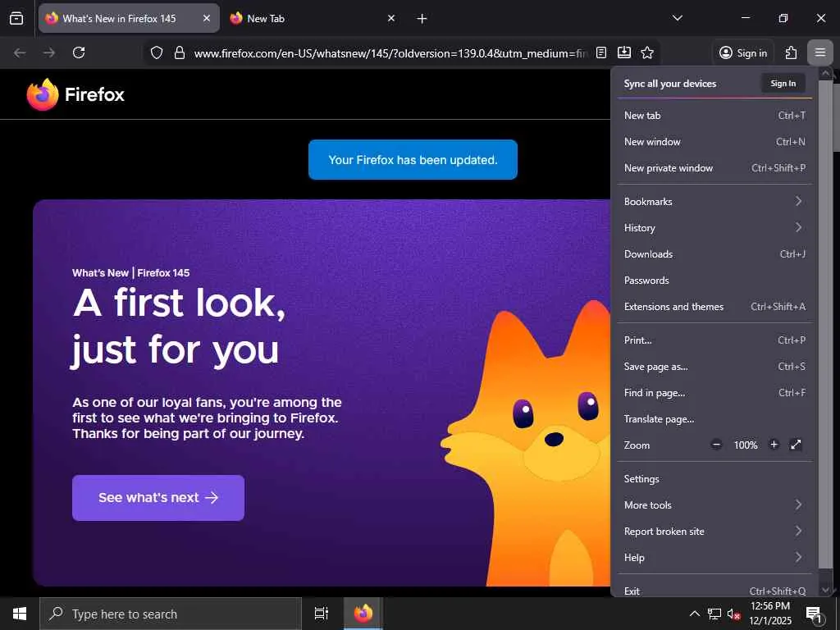Expand the Help submenu
This screenshot has width=840, height=630.
[x=714, y=557]
